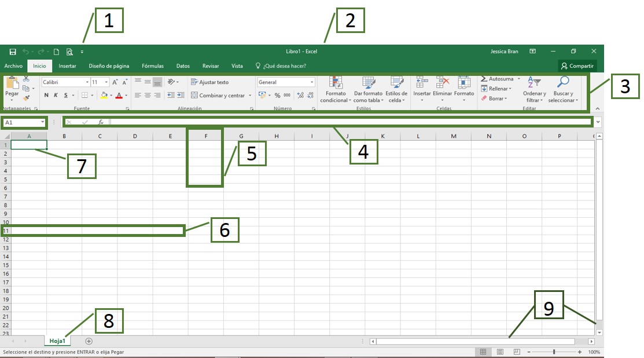
Task: Toggle underline S formatting
Action: [x=66, y=96]
